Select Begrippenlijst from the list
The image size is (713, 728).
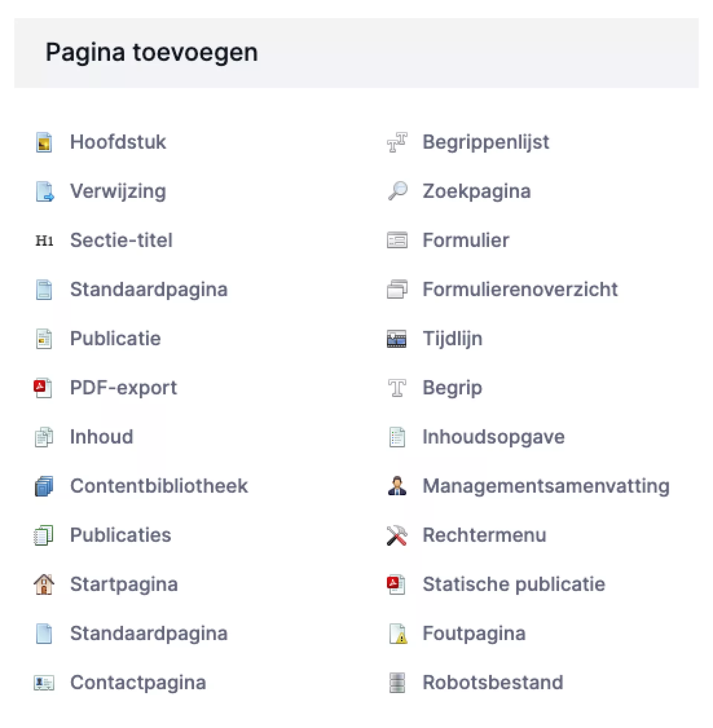[485, 142]
